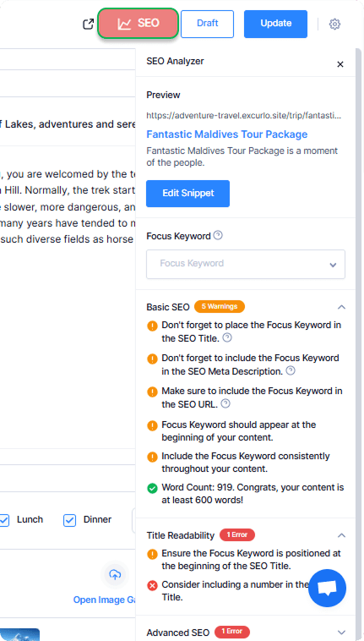The width and height of the screenshot is (364, 641).
Task: Click the cloud upload image icon
Action: (x=115, y=575)
